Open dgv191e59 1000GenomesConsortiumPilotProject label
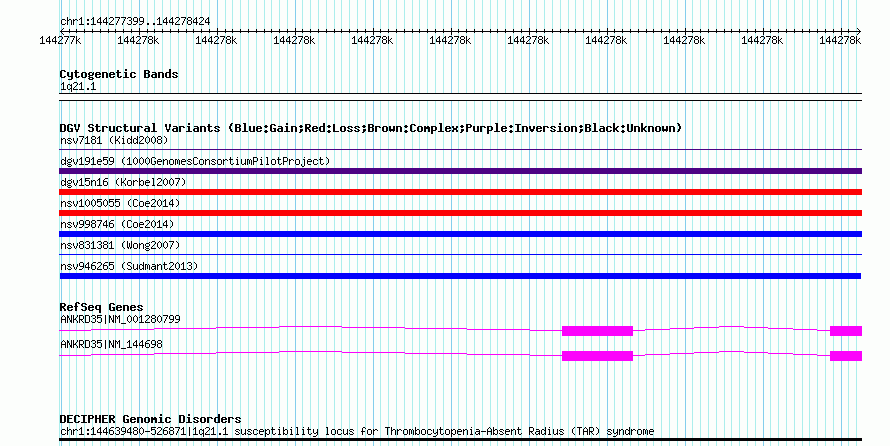 pos(195,161)
